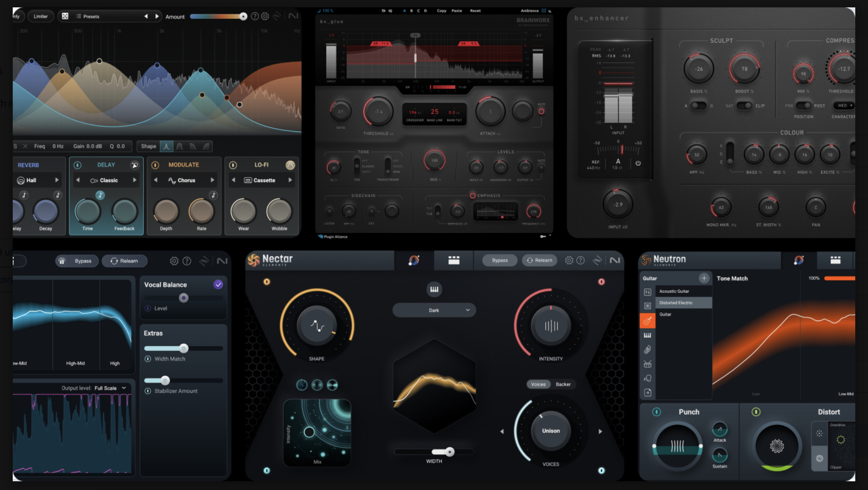
Task: Toggle Stabilizer Amount power button
Action: 147,391
